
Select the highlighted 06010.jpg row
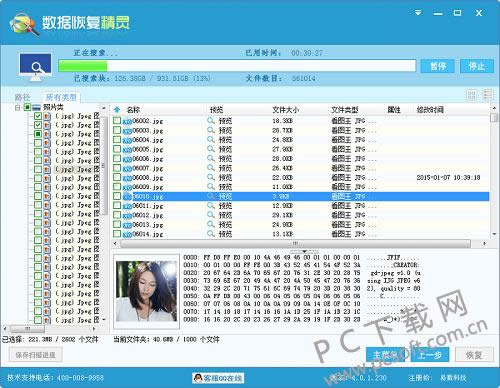click(301, 196)
